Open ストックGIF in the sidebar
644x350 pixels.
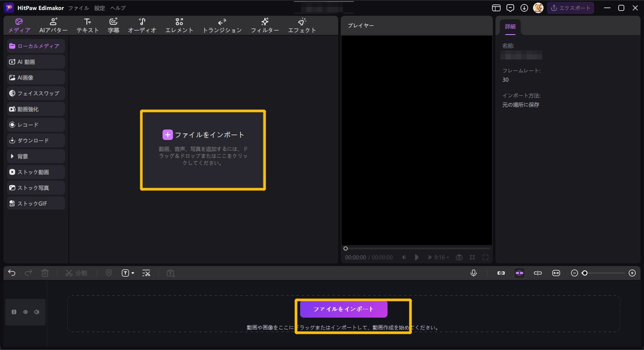[x=36, y=203]
